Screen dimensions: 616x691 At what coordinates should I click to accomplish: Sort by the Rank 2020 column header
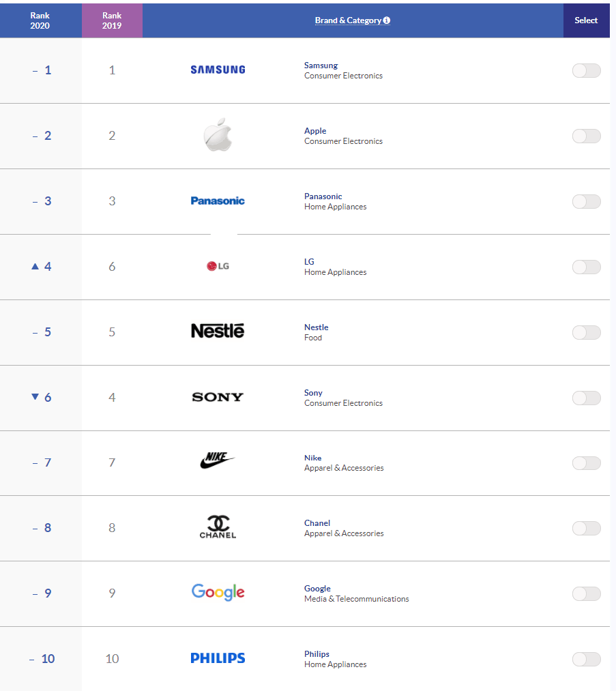pyautogui.click(x=40, y=20)
